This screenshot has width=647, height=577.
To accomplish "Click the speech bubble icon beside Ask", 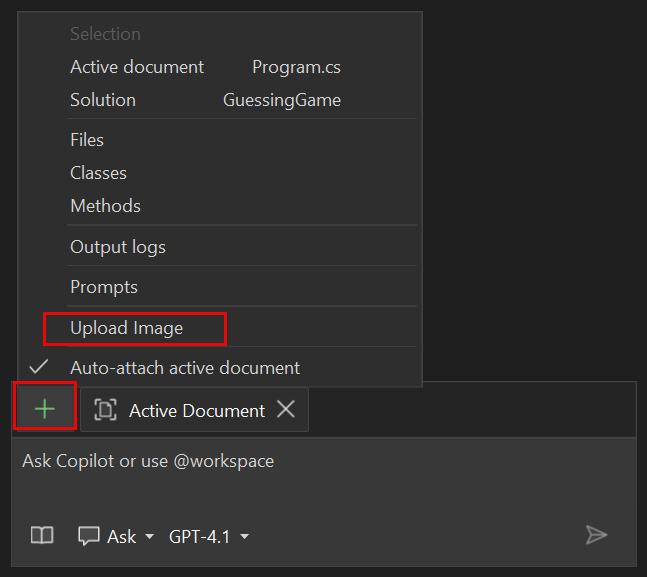I will [x=89, y=536].
